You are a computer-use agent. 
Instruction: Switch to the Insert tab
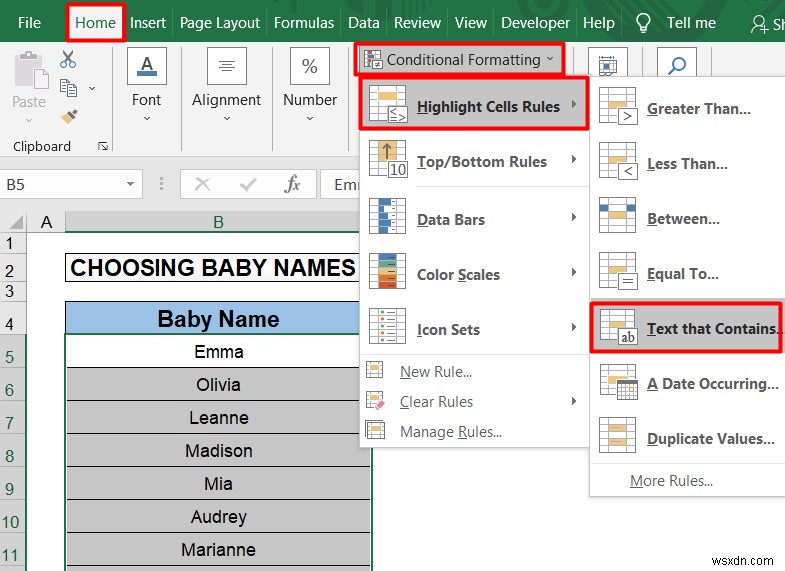tap(148, 23)
